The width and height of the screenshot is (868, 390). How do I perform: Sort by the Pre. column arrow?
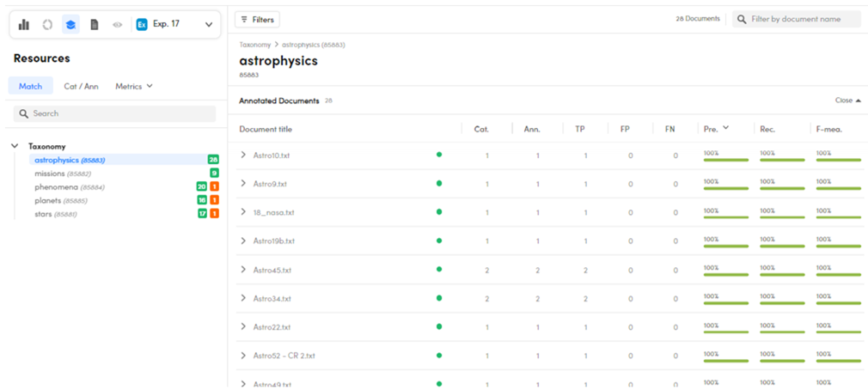tap(725, 129)
